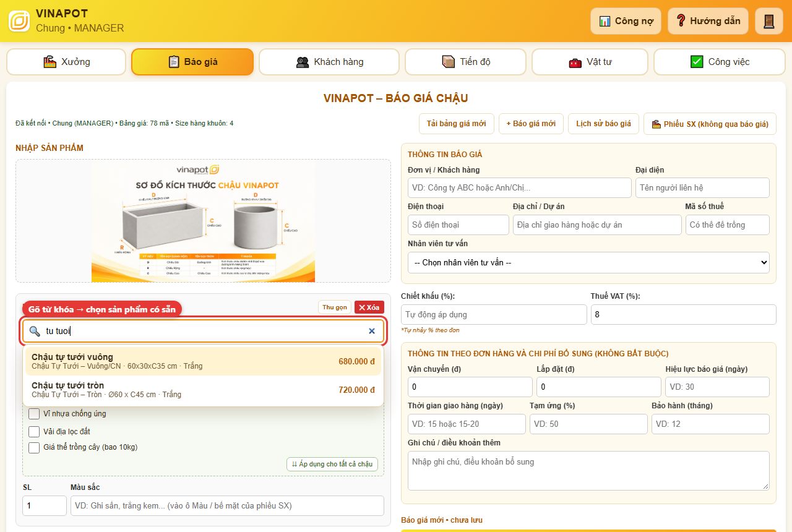
Task: Click Hiệu lực báo giá (ngày) field
Action: click(x=718, y=387)
